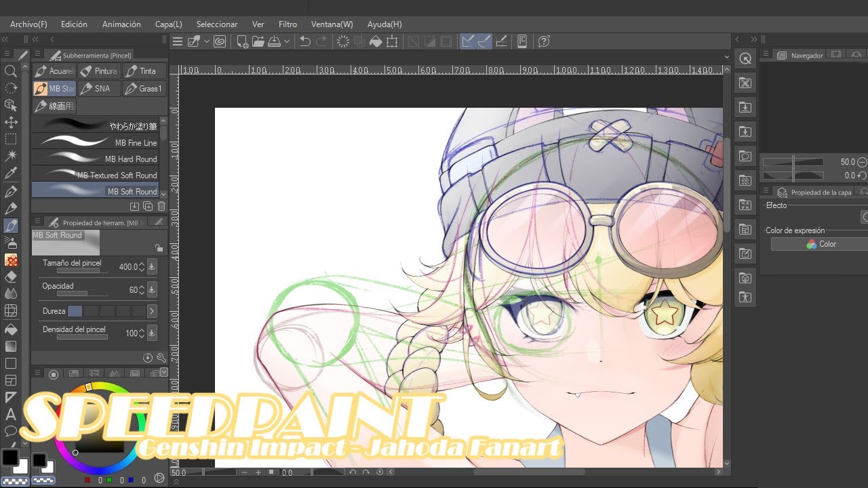Select the Acuarela brush group

click(54, 71)
